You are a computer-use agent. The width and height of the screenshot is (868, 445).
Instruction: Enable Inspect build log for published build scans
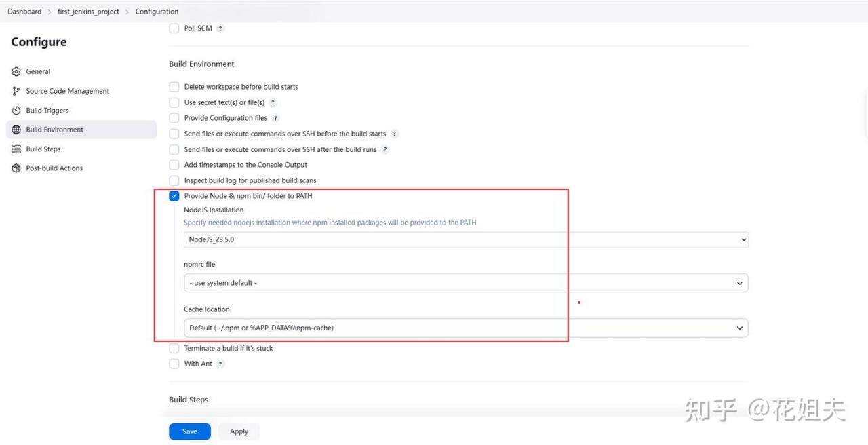[x=174, y=180]
